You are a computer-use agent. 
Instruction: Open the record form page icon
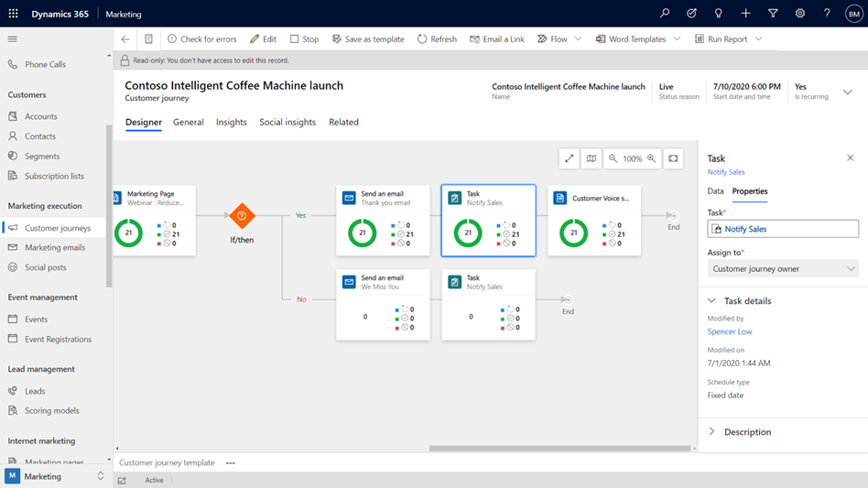click(148, 39)
